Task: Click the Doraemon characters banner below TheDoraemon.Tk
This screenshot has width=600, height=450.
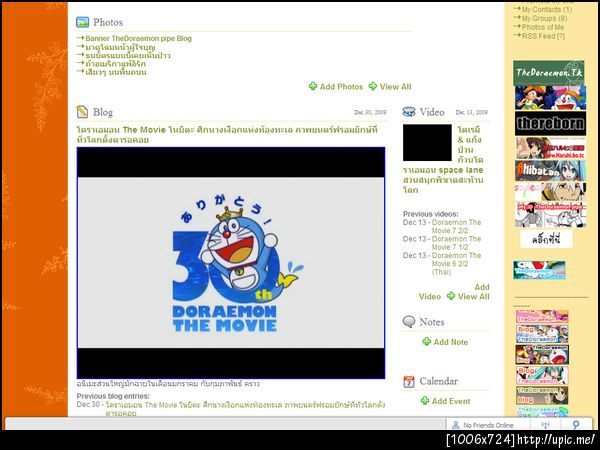Action: point(550,98)
